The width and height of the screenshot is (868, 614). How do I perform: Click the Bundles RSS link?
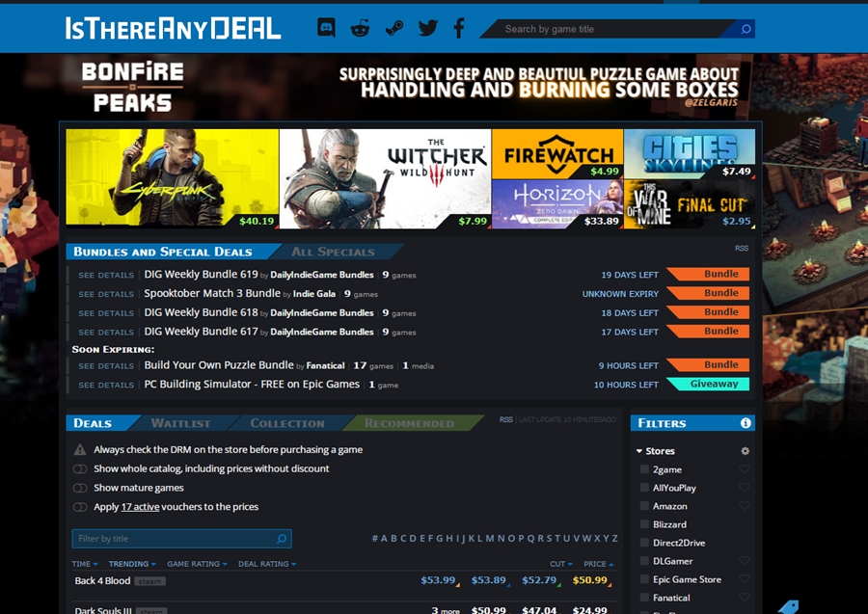[x=742, y=249]
